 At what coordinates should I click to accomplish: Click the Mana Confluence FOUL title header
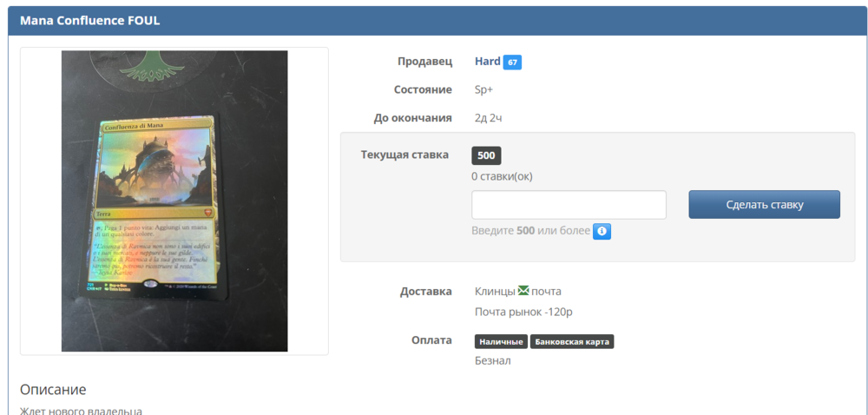coord(90,21)
